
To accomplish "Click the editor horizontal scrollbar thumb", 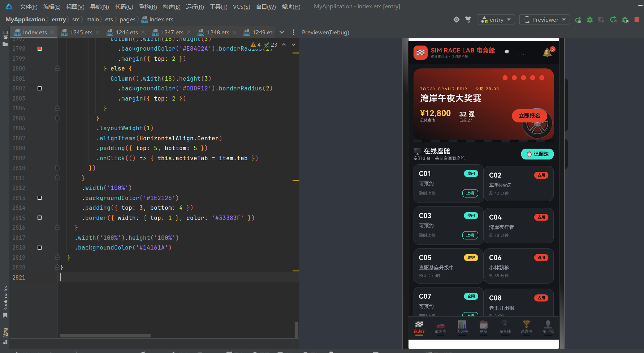I will pyautogui.click(x=105, y=336).
